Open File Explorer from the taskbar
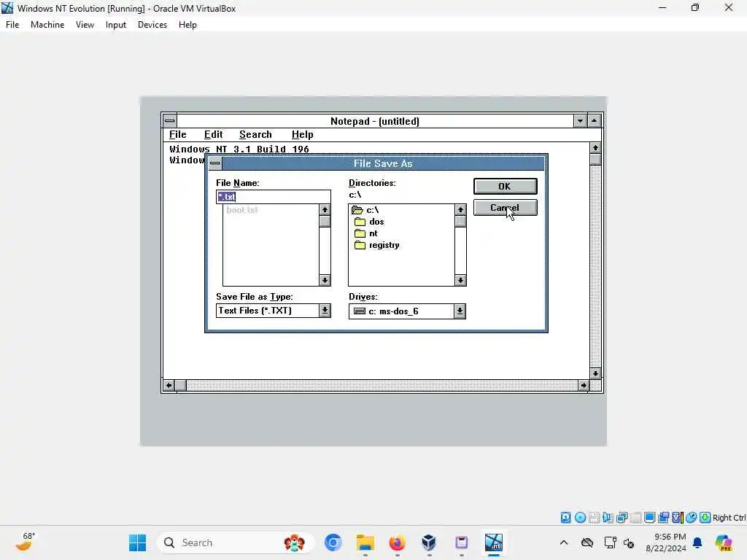747x560 pixels. (x=365, y=542)
